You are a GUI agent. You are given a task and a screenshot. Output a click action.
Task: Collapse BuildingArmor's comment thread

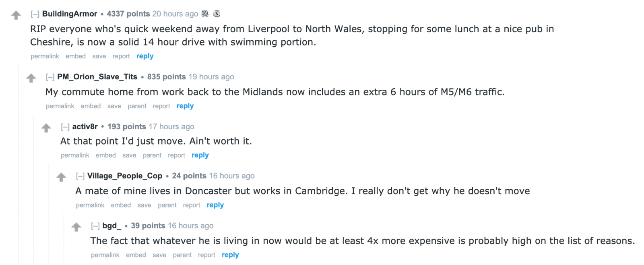coord(35,14)
